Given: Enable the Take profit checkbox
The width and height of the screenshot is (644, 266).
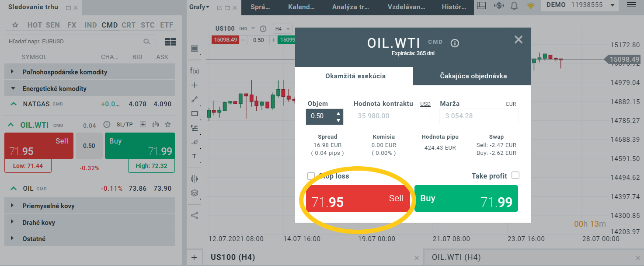Looking at the screenshot, I should pyautogui.click(x=515, y=175).
